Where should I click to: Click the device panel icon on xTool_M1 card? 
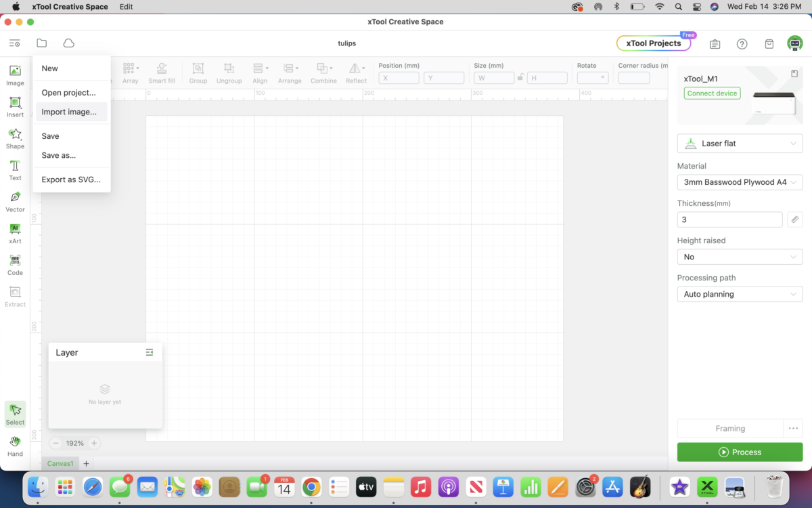click(x=794, y=74)
